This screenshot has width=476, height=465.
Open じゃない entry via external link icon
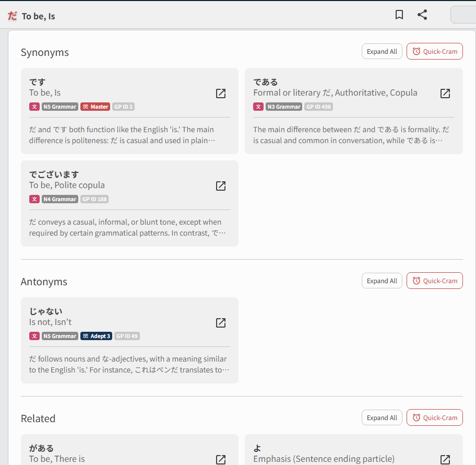[x=221, y=323]
